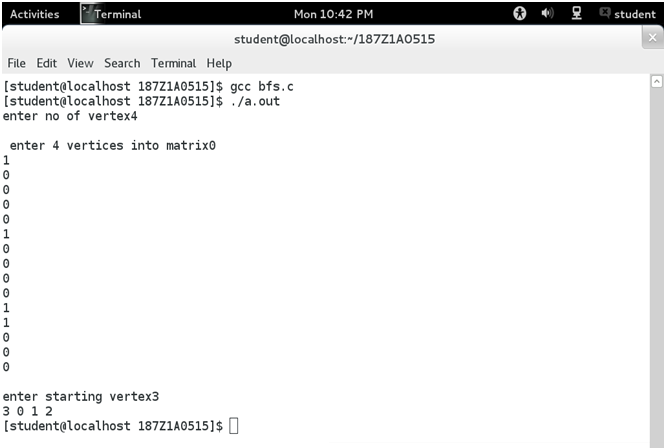666x448 pixels.
Task: Click the network connection icon
Action: (576, 13)
